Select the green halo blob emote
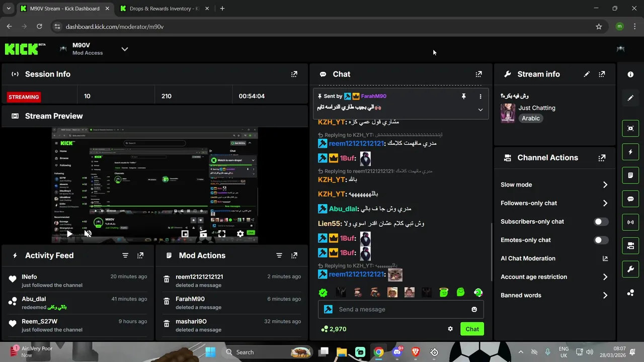This screenshot has height=362, width=644. (x=444, y=293)
